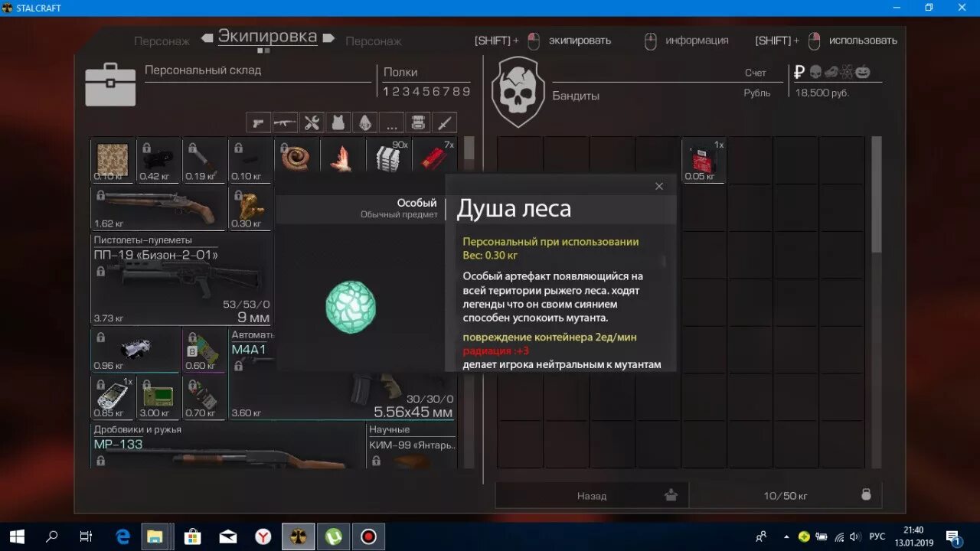This screenshot has width=980, height=551.
Task: Select the medkit item 0.70 кг
Action: point(204,397)
